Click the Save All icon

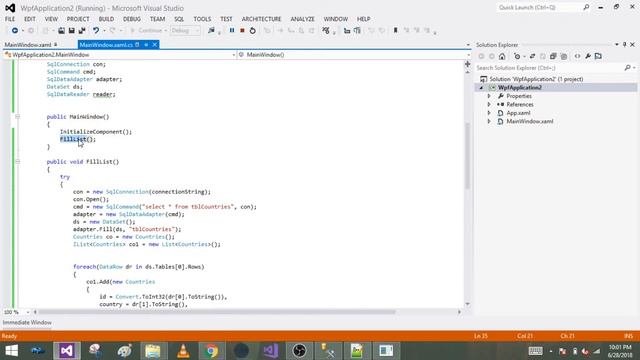point(82,31)
